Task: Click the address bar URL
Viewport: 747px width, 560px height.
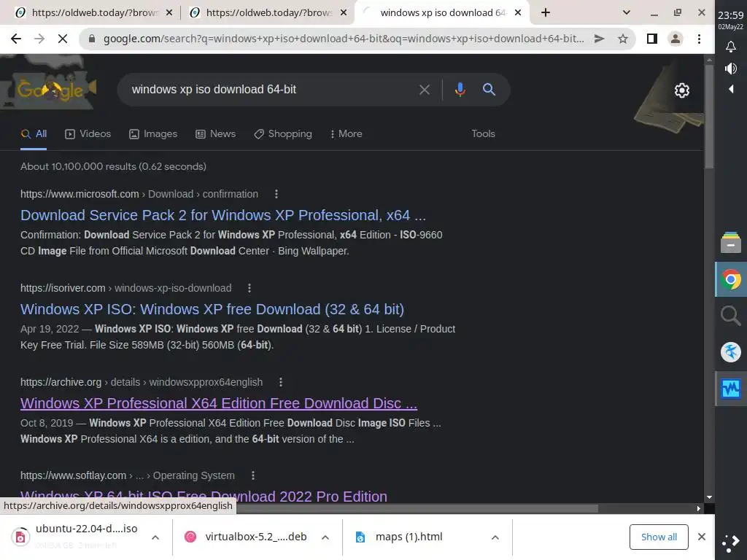Action: [344, 39]
